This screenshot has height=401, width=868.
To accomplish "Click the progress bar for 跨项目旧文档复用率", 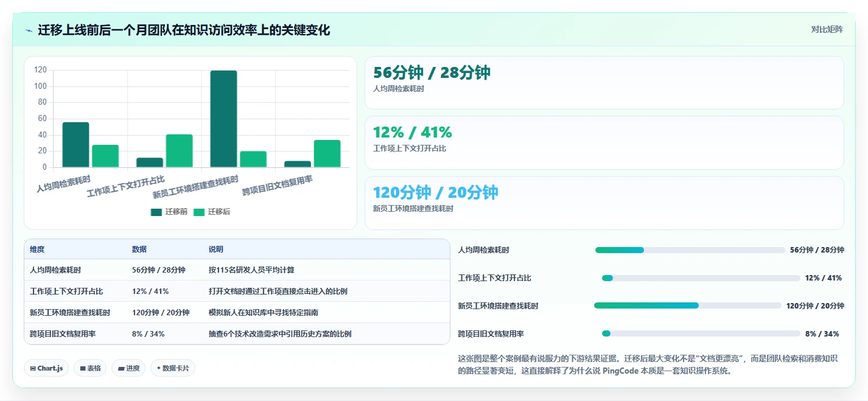I will click(701, 333).
